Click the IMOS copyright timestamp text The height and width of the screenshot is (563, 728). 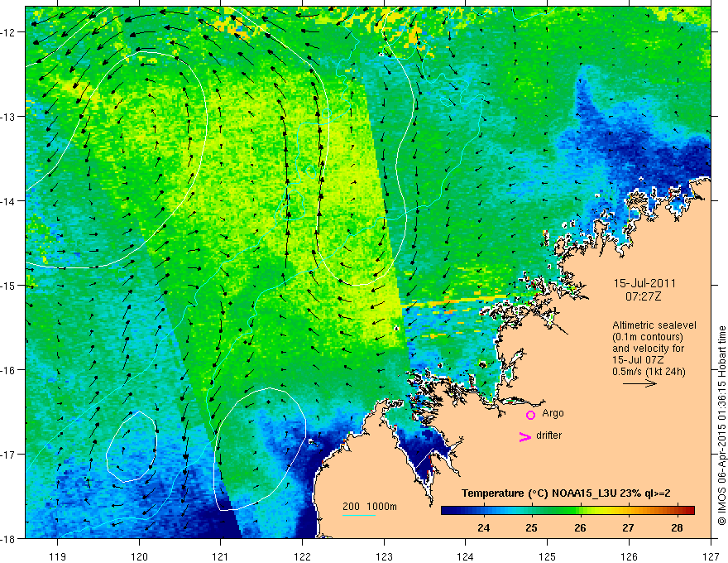(721, 426)
